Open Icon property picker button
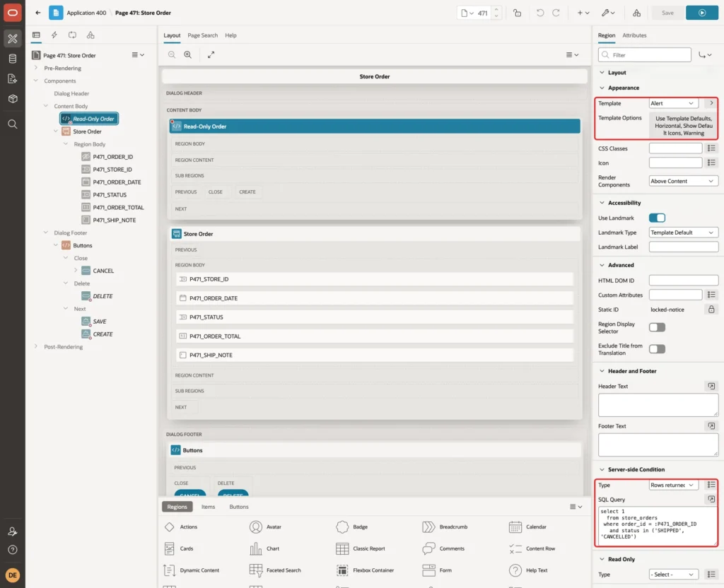The width and height of the screenshot is (724, 588). tap(711, 163)
